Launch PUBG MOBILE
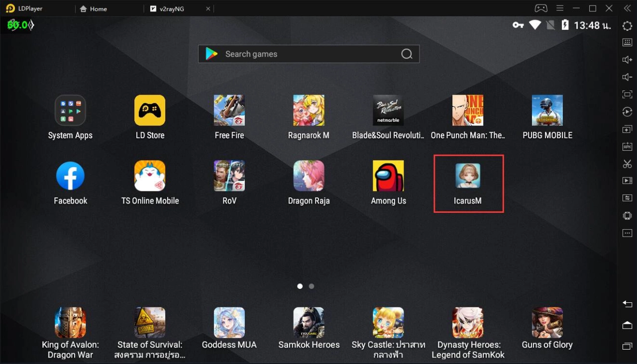The image size is (637, 364). click(547, 110)
